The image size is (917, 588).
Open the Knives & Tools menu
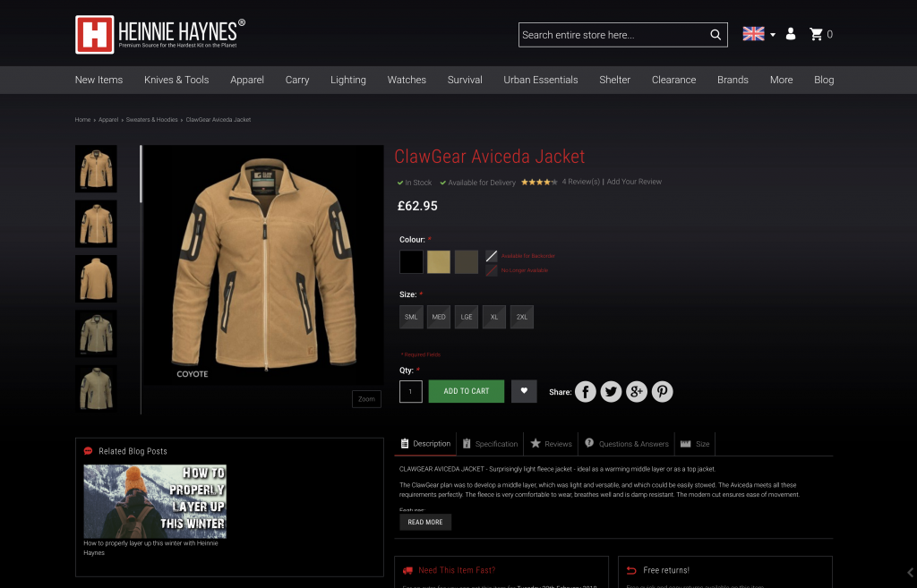click(176, 80)
